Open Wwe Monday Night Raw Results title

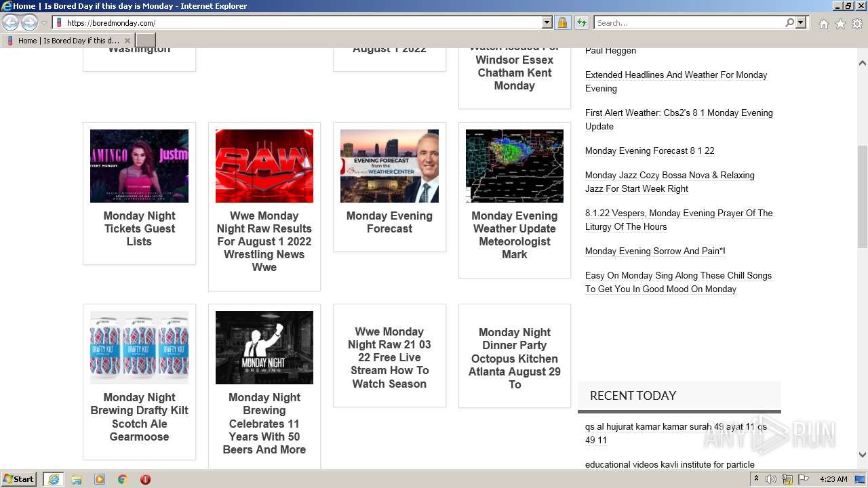coord(264,241)
